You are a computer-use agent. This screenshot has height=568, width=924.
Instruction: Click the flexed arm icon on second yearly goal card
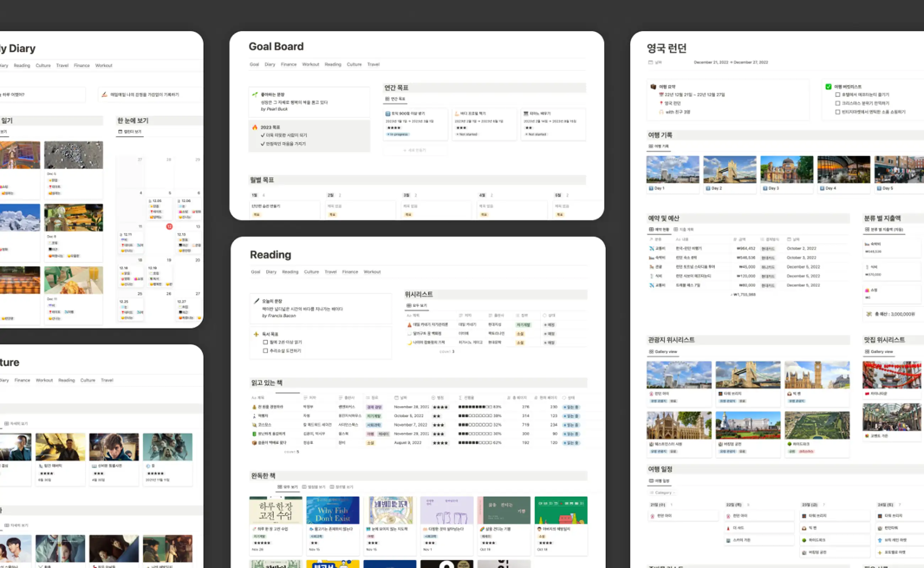coord(457,113)
